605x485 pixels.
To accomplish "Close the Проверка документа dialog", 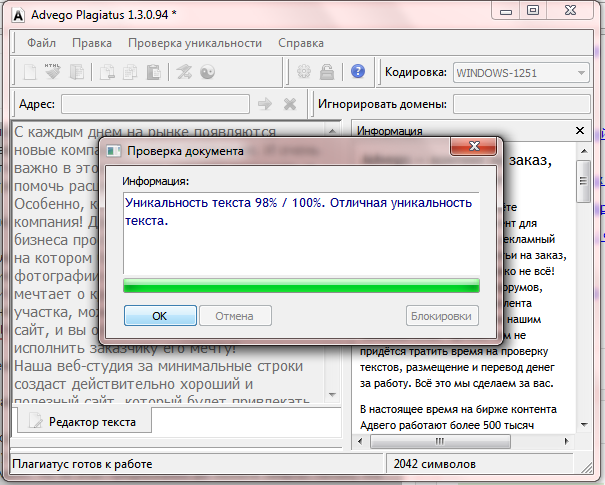I will click(x=474, y=146).
